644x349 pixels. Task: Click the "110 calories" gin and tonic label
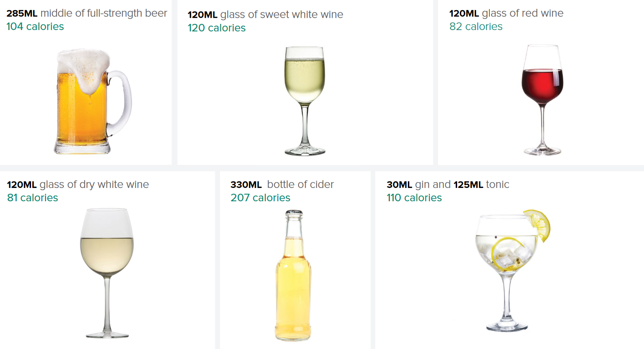pos(414,198)
